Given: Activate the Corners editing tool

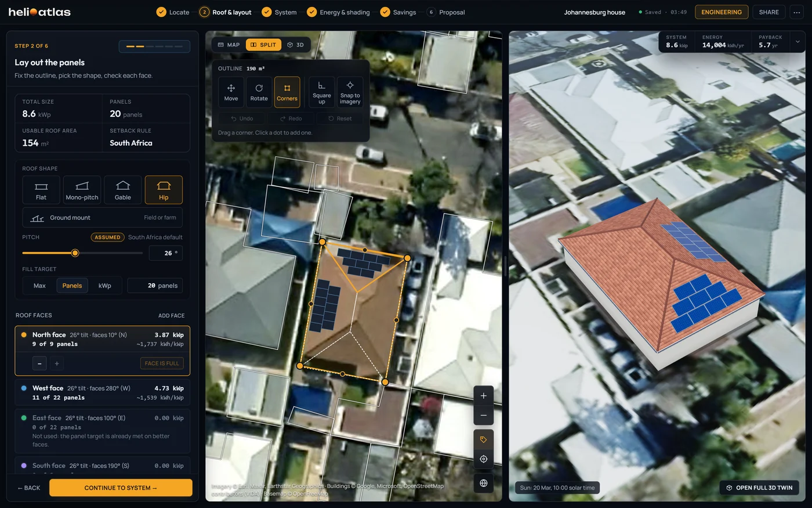Looking at the screenshot, I should [287, 92].
